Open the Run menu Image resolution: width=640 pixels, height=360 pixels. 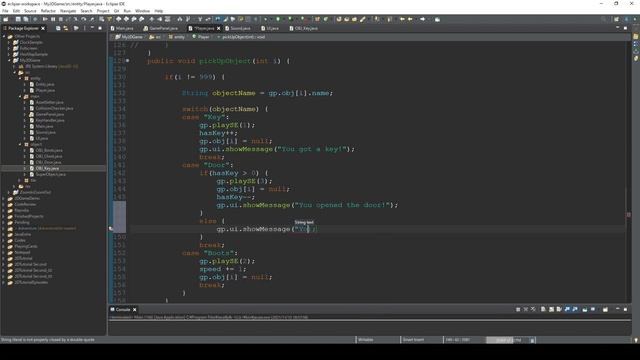[x=127, y=11]
